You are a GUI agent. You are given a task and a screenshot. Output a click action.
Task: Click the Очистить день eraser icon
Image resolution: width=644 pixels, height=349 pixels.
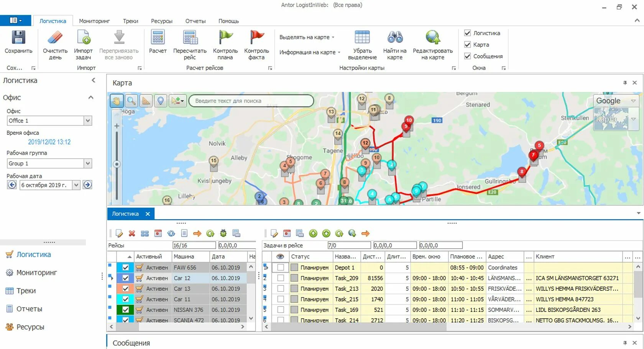tap(55, 38)
